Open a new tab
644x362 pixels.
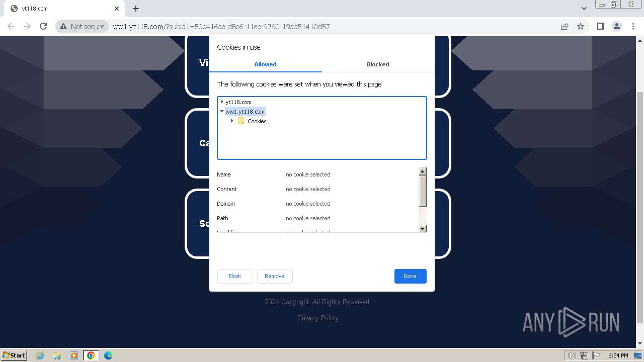(136, 9)
